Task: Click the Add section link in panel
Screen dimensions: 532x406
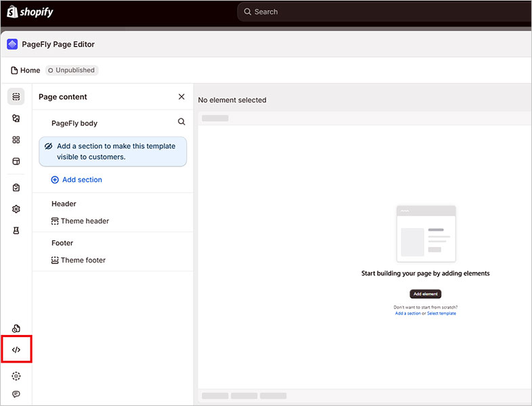Action: click(x=76, y=180)
